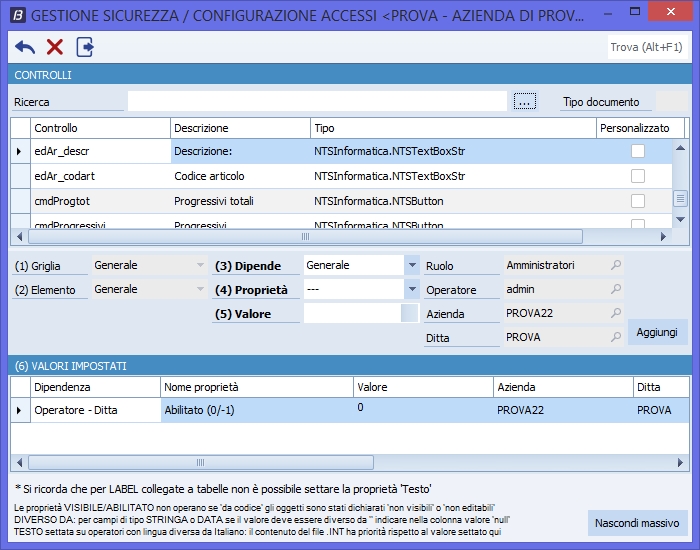The width and height of the screenshot is (700, 550).
Task: Click the browse button next to Ricerca
Action: pyautogui.click(x=526, y=101)
